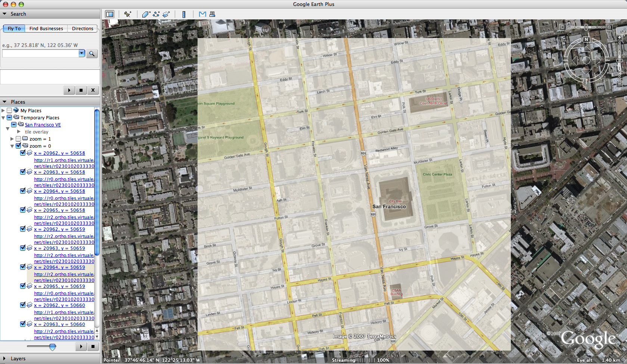Click the earth globe icon beside My Places

(x=16, y=110)
